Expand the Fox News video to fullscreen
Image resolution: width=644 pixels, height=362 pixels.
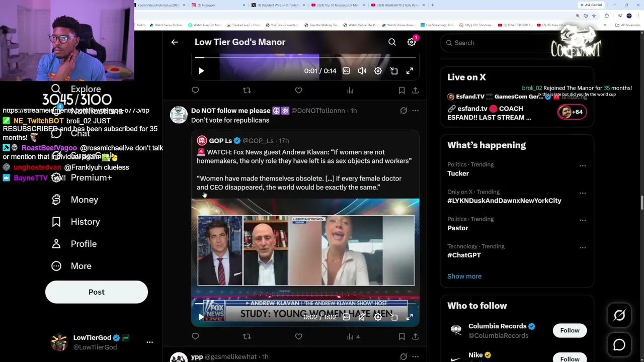pos(410,317)
